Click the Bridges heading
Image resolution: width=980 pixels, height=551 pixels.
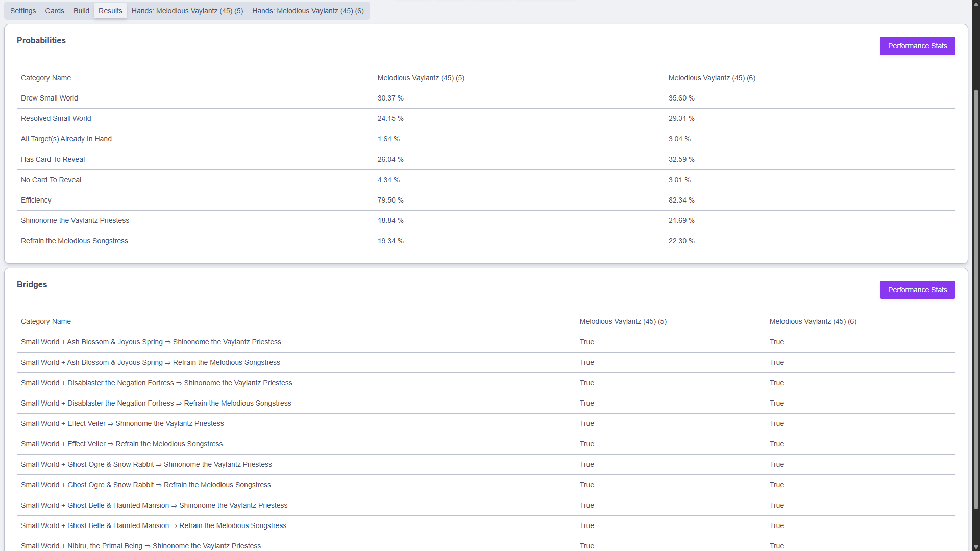[x=32, y=284]
